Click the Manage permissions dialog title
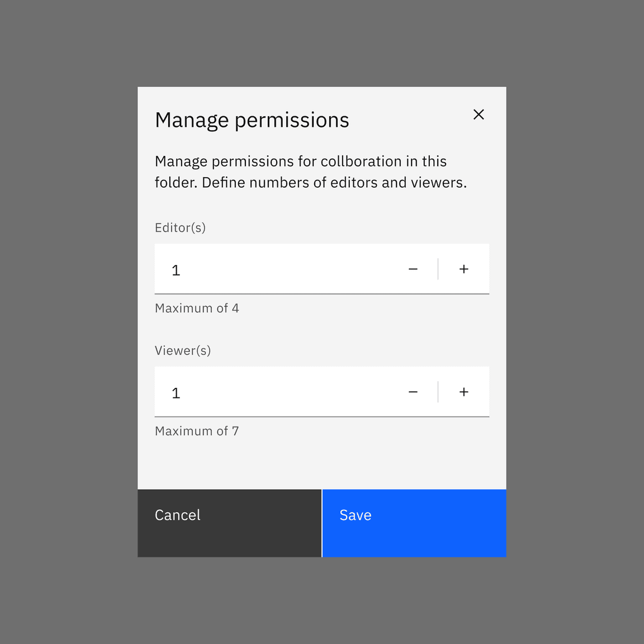This screenshot has width=644, height=644. click(252, 120)
